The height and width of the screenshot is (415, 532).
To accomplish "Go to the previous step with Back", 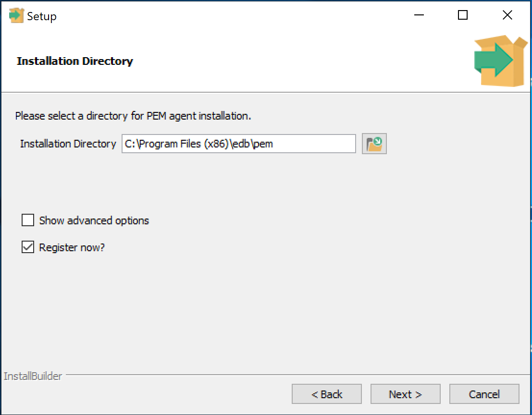I will (327, 394).
